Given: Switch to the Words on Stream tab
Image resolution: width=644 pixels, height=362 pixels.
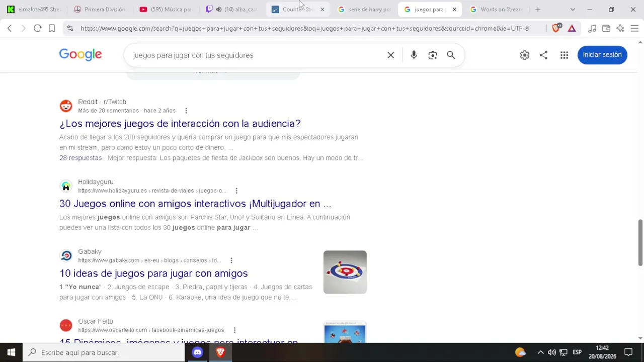Looking at the screenshot, I should [497, 10].
